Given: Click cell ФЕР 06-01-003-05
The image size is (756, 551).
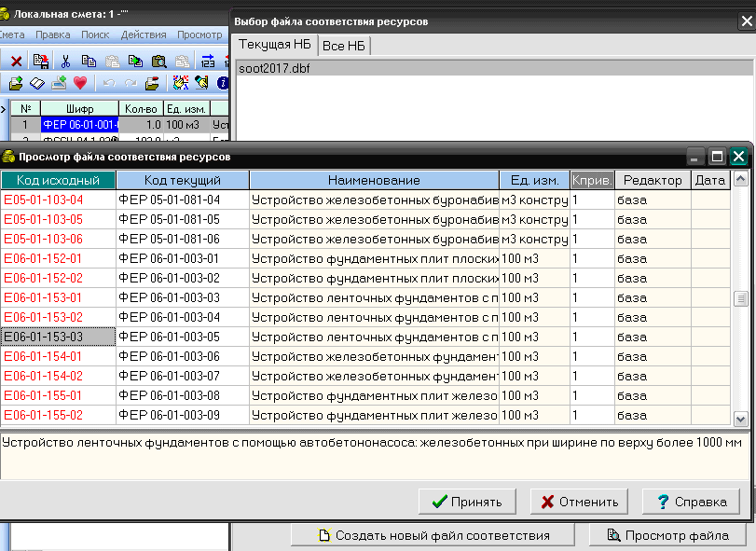Looking at the screenshot, I should point(183,337).
